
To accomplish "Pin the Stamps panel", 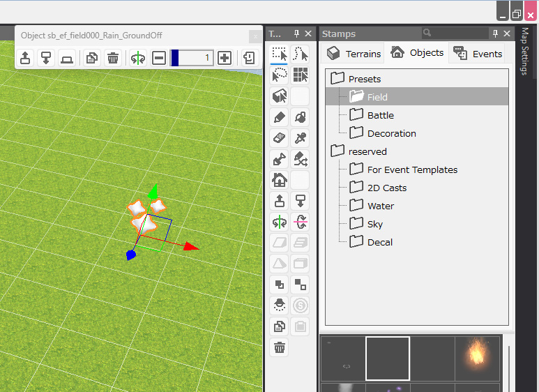I will tap(495, 33).
